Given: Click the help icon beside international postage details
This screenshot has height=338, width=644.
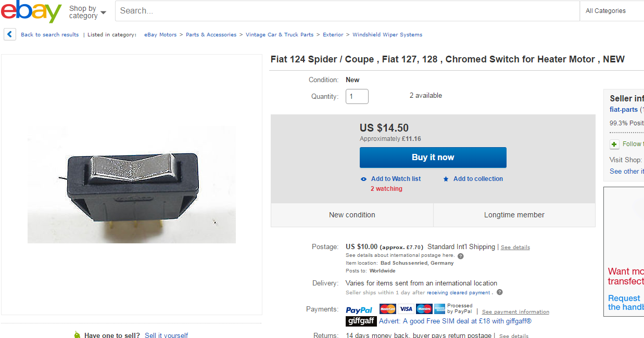Looking at the screenshot, I should [x=460, y=256].
